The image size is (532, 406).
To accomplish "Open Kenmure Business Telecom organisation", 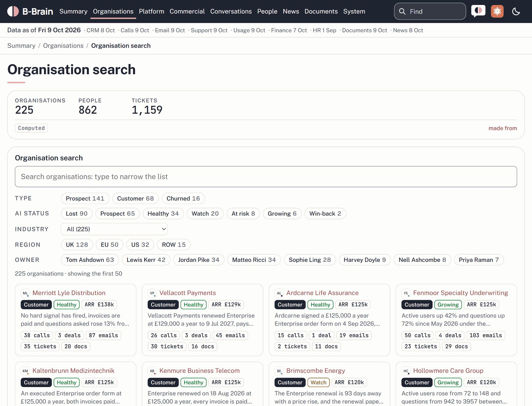I will 199,371.
